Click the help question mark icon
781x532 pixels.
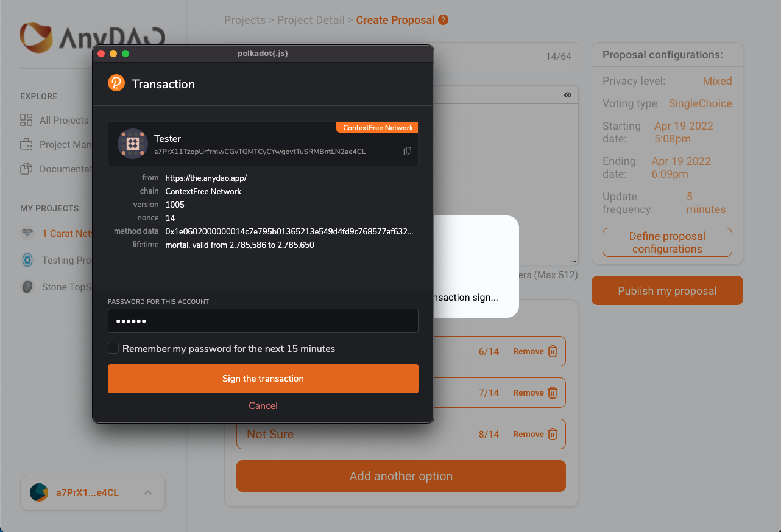click(x=443, y=20)
